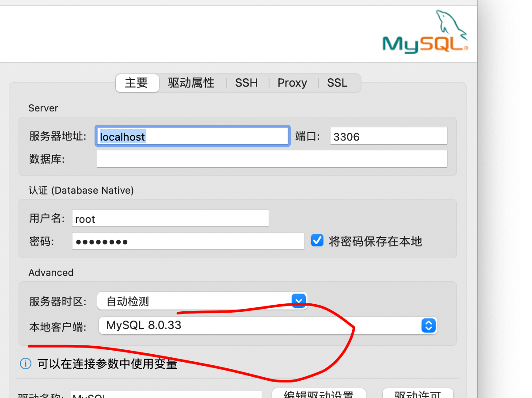The image size is (532, 398).
Task: Click the 端口 field showing 3306
Action: coord(388,137)
